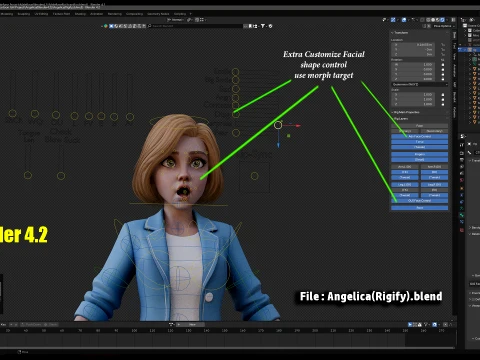Screen dimensions: 480x360
Task: Collapse the Rig Layers panel
Action: pyautogui.click(x=401, y=119)
